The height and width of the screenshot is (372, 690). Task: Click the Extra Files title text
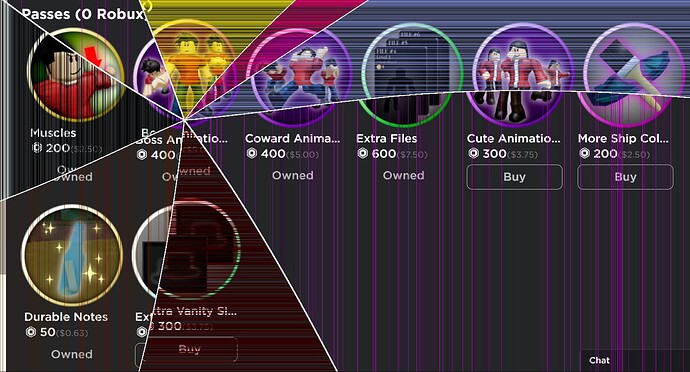pyautogui.click(x=387, y=138)
